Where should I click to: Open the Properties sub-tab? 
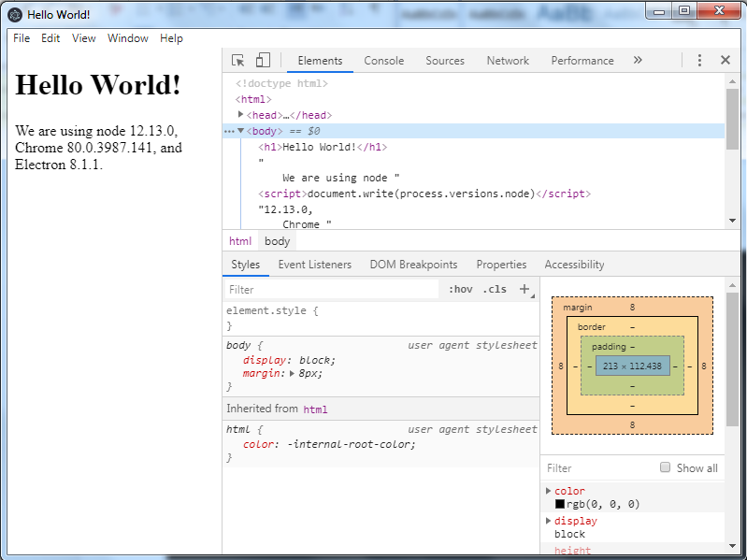(x=501, y=265)
